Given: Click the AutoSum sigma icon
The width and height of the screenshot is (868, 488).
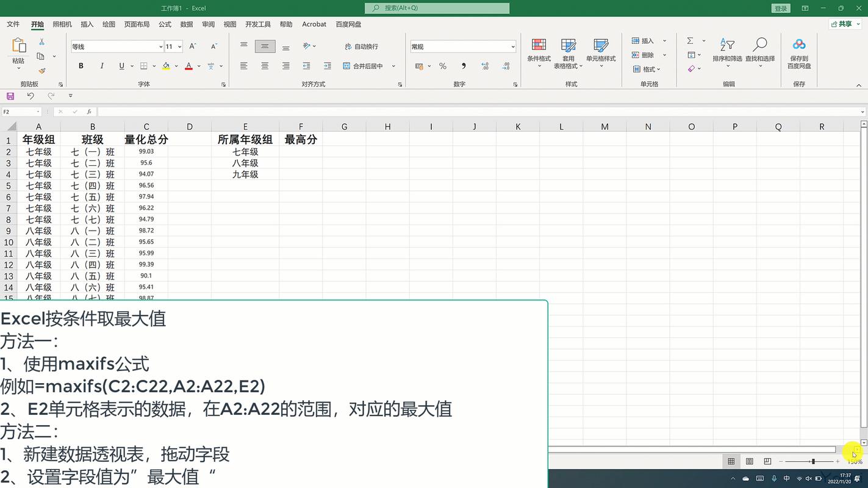Looking at the screenshot, I should pyautogui.click(x=690, y=41).
